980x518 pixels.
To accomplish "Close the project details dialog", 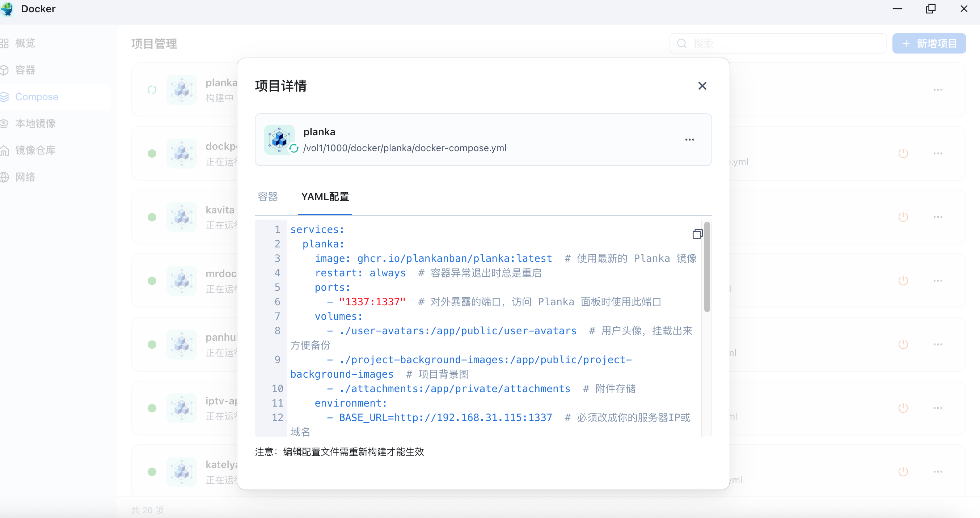I will click(702, 86).
